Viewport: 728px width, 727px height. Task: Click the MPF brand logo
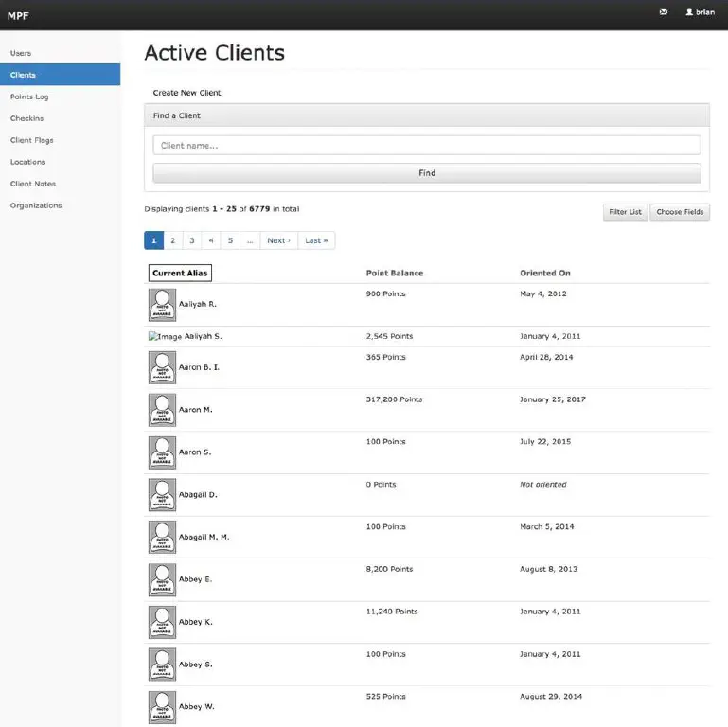[18, 15]
